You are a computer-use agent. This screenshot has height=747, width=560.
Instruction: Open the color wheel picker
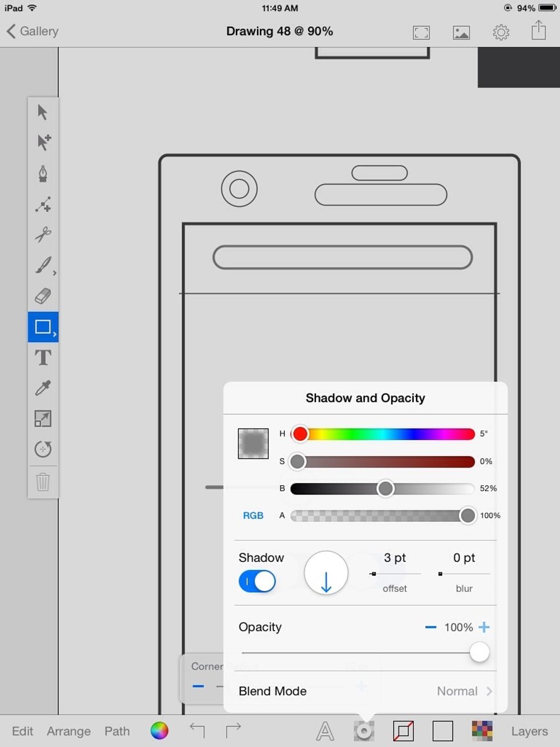(159, 730)
